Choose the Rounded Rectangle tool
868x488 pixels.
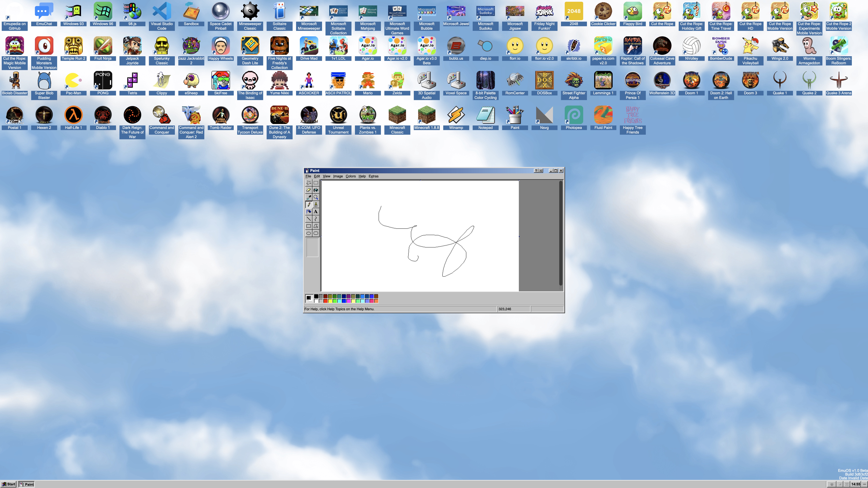click(x=316, y=233)
